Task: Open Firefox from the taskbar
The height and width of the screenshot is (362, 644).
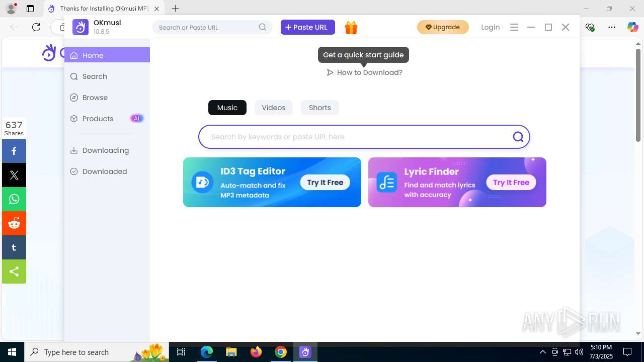Action: coord(256,352)
